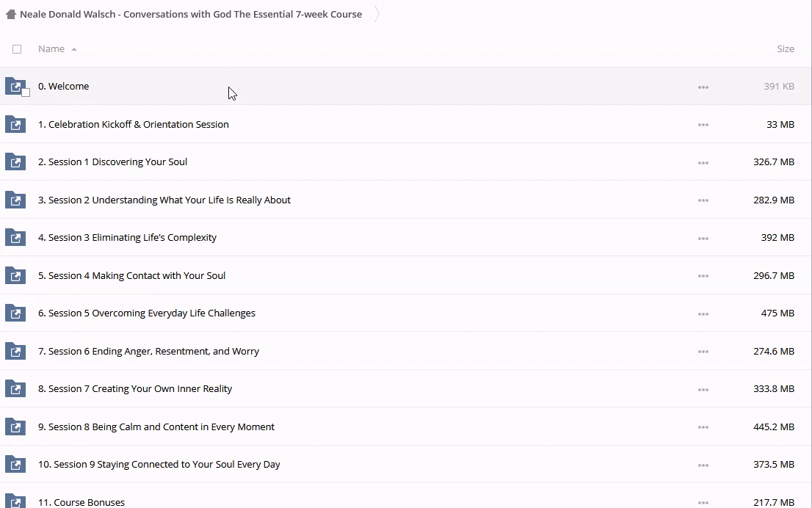Click folder icon for Session 9 Staying Connected
Viewport: 812px width, 508px height.
15,465
